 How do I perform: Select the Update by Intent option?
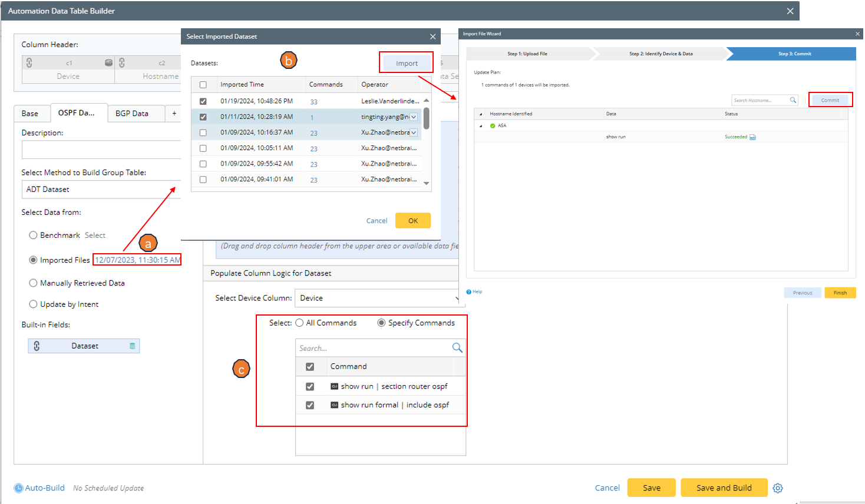(x=34, y=304)
